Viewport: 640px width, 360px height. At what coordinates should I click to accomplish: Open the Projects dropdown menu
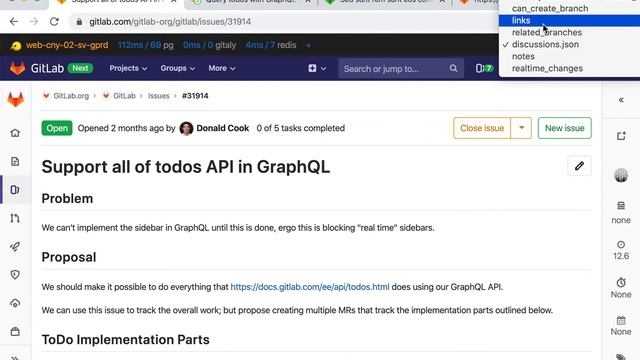tap(128, 68)
